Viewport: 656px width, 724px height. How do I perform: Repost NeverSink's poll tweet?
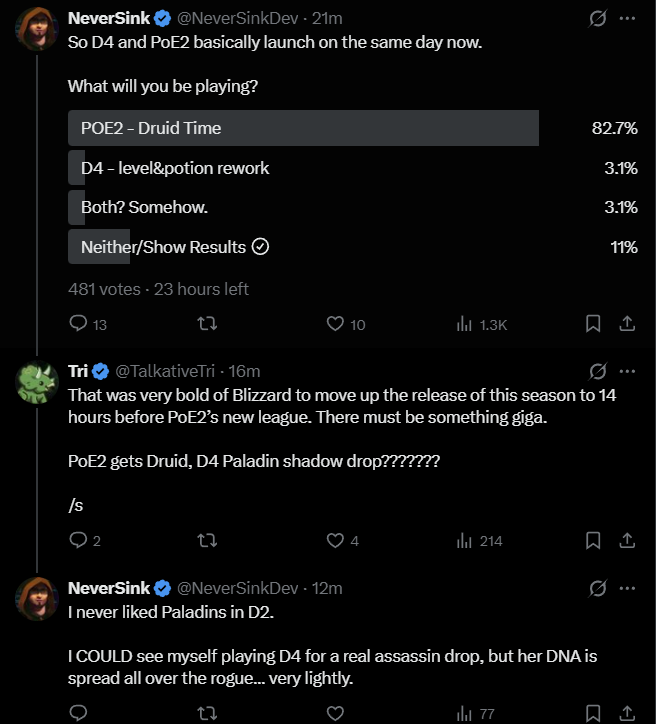(x=207, y=324)
